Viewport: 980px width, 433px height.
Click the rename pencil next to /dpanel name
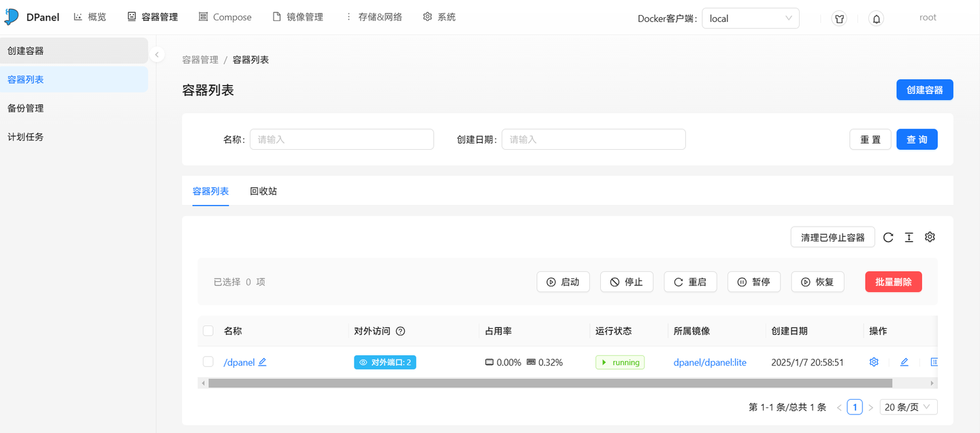(264, 362)
